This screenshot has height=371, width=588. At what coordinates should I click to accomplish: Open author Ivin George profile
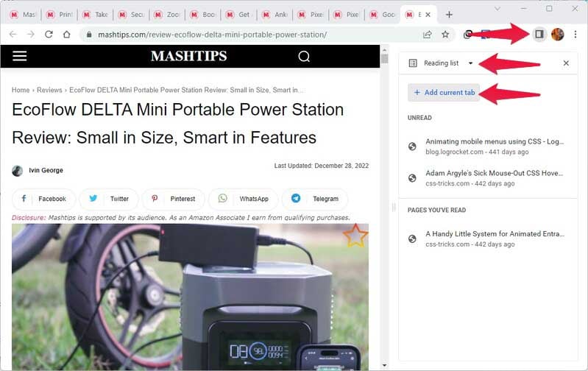(x=46, y=170)
